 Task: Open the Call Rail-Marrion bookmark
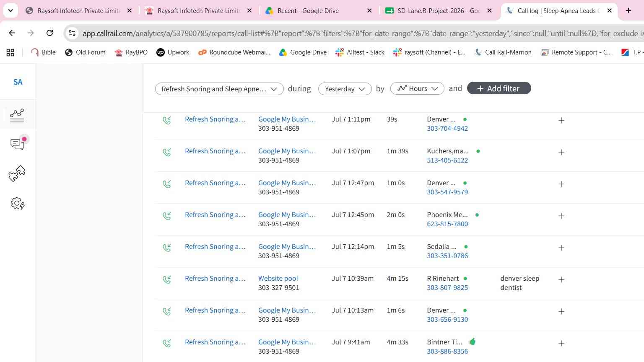(x=503, y=52)
